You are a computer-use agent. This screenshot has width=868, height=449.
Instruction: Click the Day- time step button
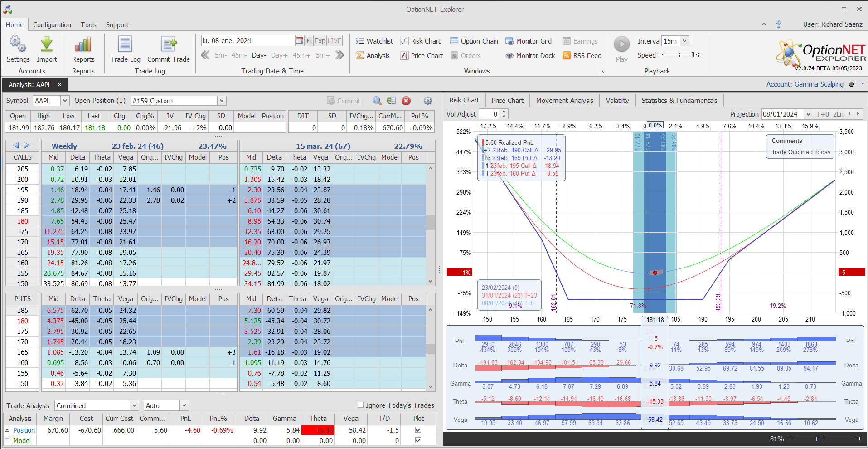[259, 55]
